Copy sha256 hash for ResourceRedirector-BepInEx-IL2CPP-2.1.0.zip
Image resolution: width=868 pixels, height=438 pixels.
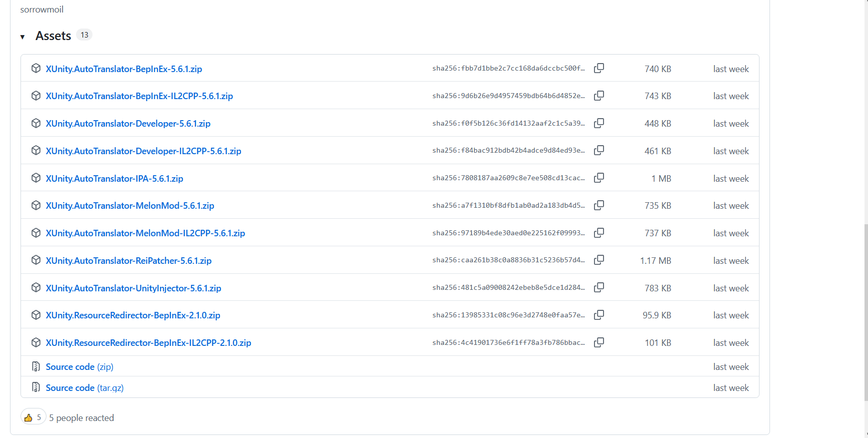(599, 342)
